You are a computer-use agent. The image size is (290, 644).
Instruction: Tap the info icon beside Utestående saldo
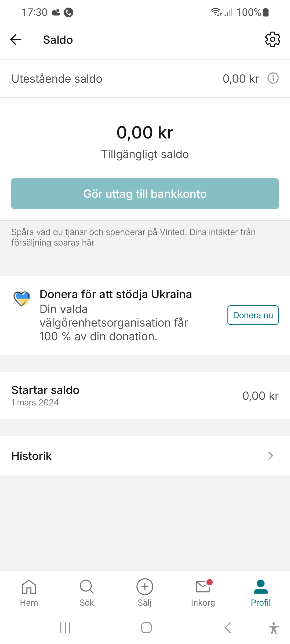273,78
